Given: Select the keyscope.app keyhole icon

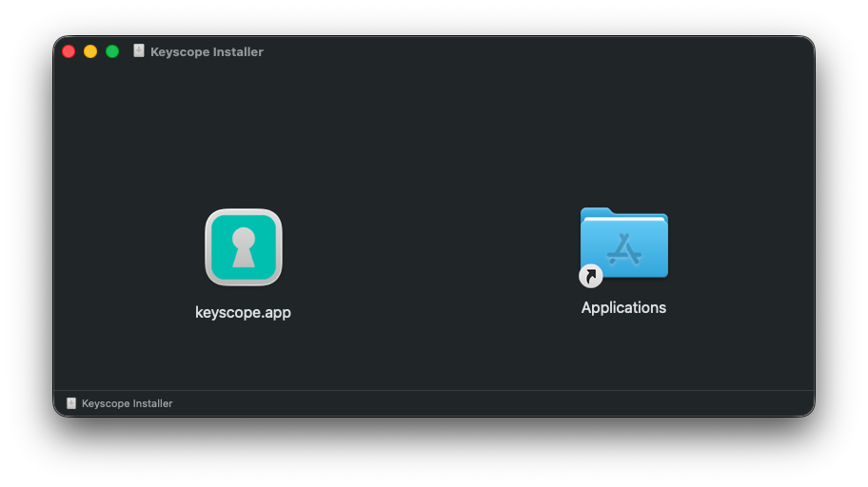Looking at the screenshot, I should pyautogui.click(x=244, y=247).
